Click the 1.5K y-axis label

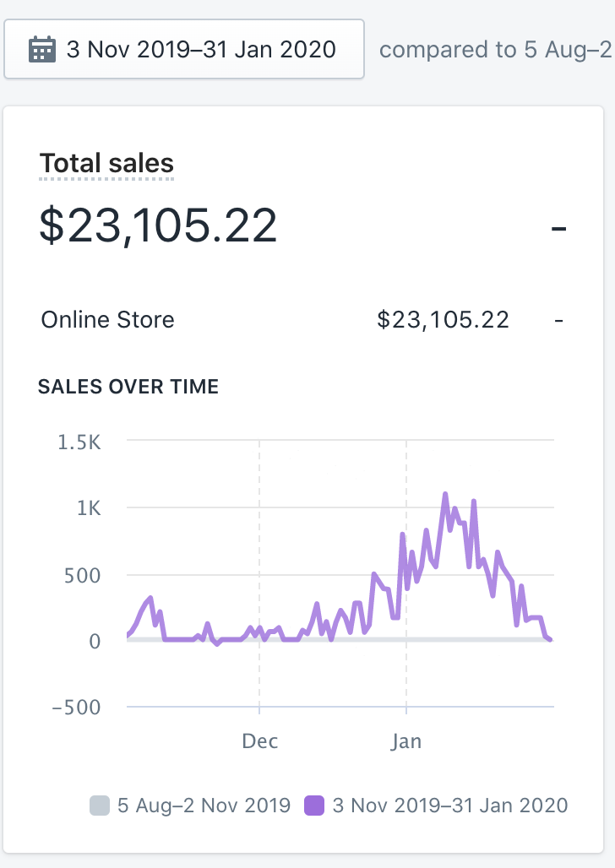click(79, 442)
